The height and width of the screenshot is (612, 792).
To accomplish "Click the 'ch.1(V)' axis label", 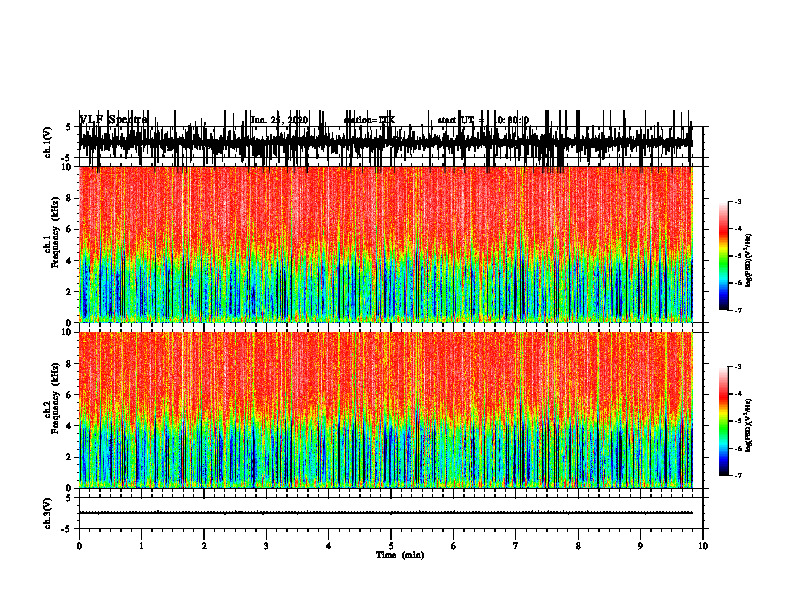I will (x=47, y=142).
